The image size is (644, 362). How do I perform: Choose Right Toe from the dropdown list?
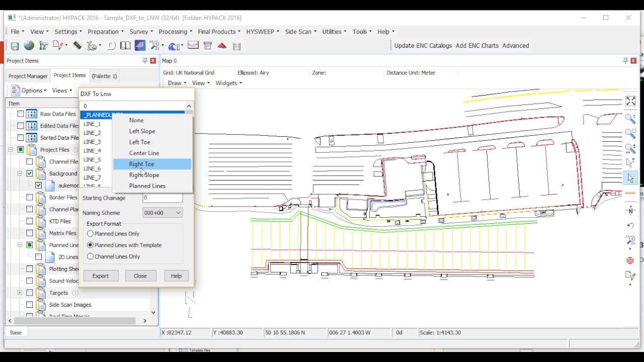point(152,164)
